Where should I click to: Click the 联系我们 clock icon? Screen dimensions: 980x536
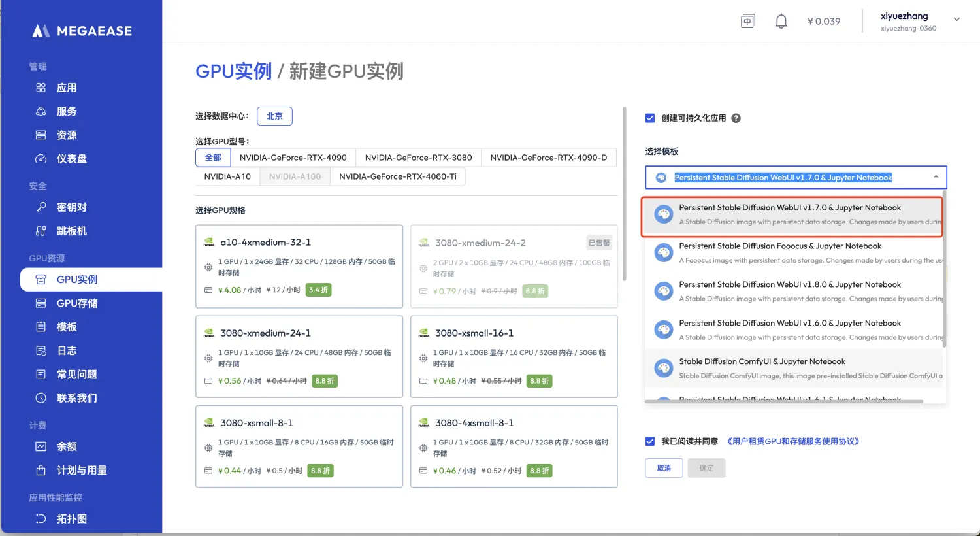pos(41,398)
